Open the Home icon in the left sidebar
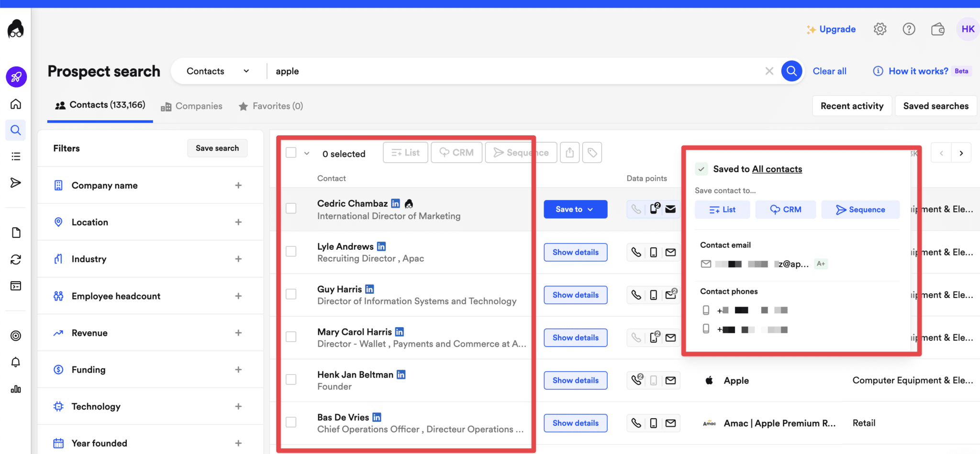The height and width of the screenshot is (454, 980). (16, 103)
